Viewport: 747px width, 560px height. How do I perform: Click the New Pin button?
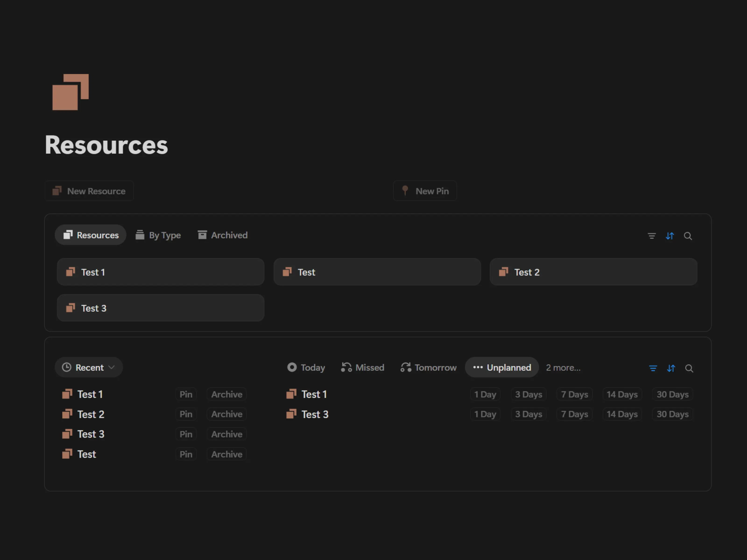[425, 191]
